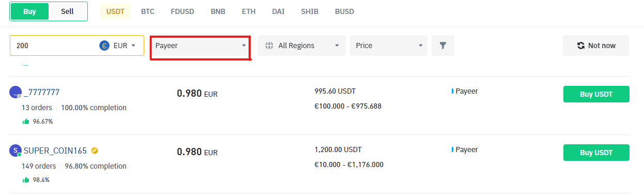
Task: Open the Price sorting dropdown
Action: click(x=389, y=46)
